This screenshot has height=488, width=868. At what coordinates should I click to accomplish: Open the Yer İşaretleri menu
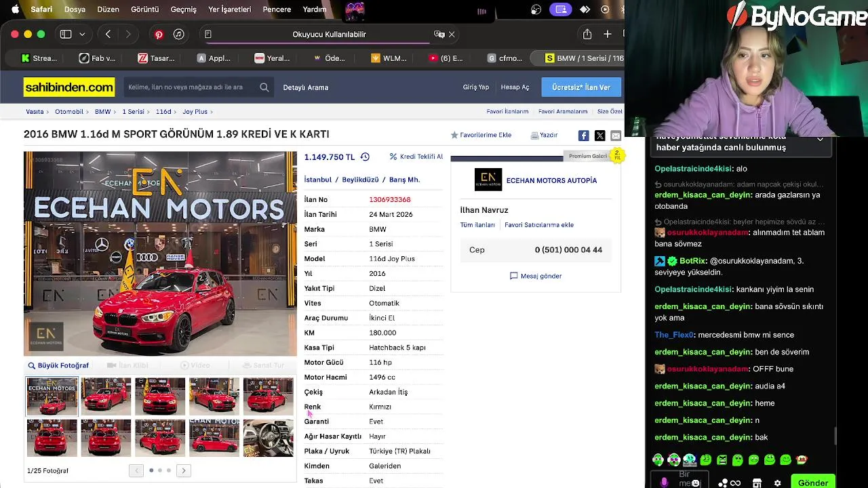(x=229, y=9)
